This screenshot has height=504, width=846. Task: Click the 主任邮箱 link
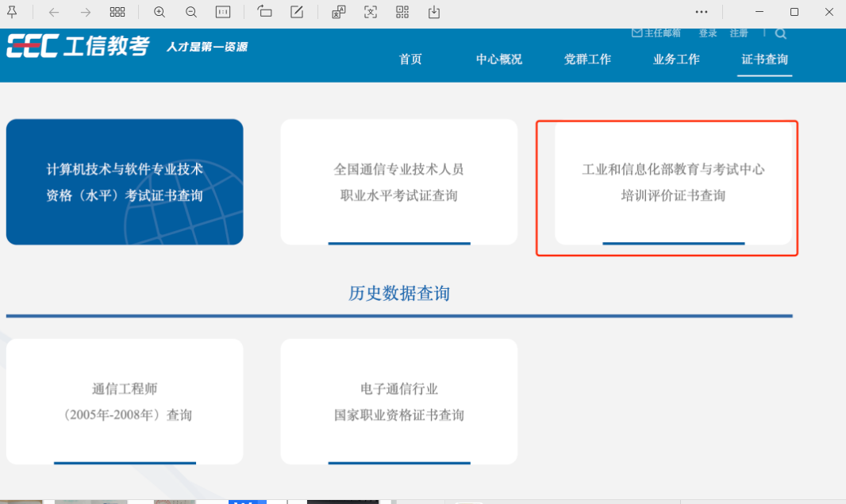[x=663, y=33]
